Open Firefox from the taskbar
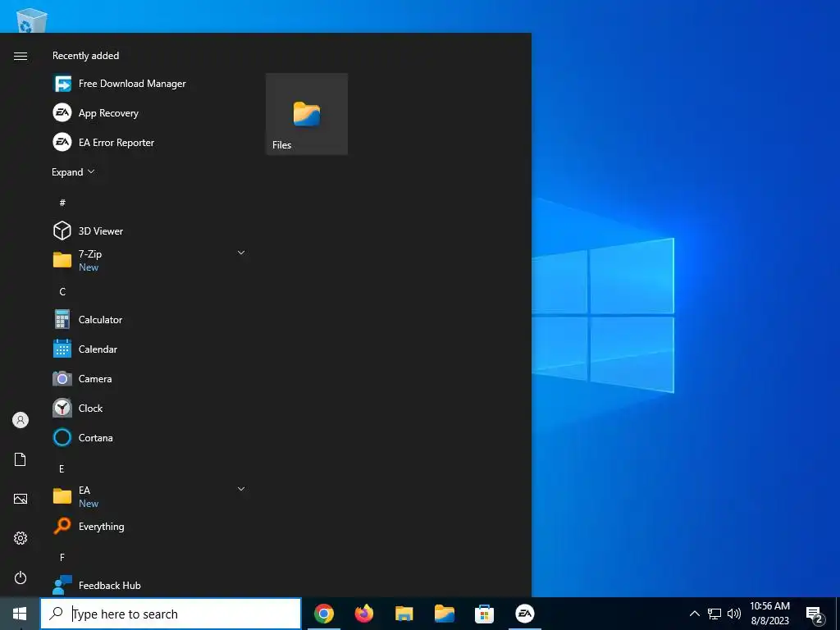Viewport: 840px width, 630px height. 364,614
